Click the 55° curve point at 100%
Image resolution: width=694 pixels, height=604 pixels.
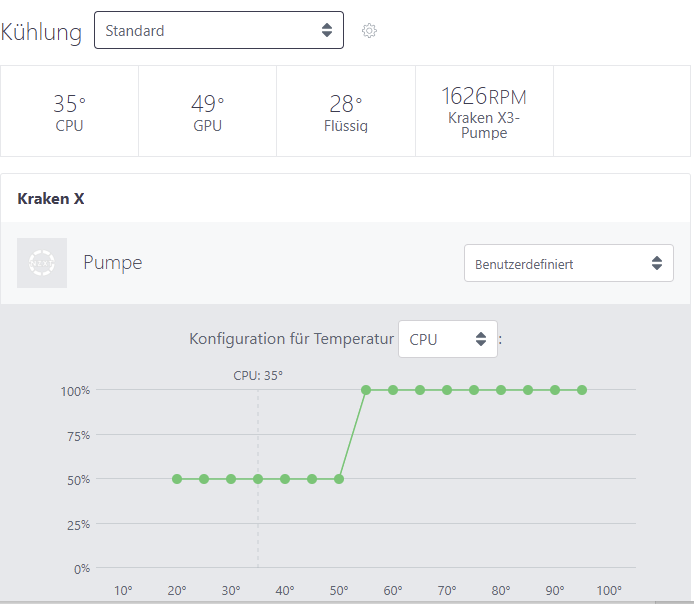[366, 390]
